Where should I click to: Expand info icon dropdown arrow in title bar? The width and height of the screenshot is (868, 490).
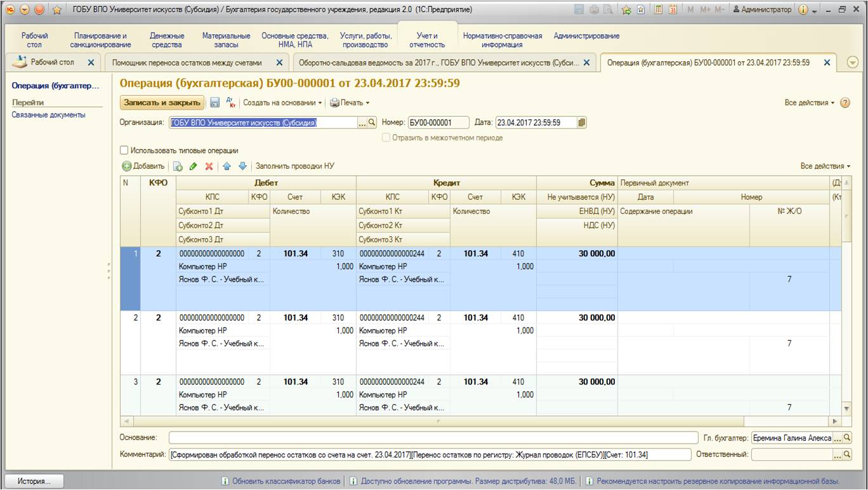814,10
